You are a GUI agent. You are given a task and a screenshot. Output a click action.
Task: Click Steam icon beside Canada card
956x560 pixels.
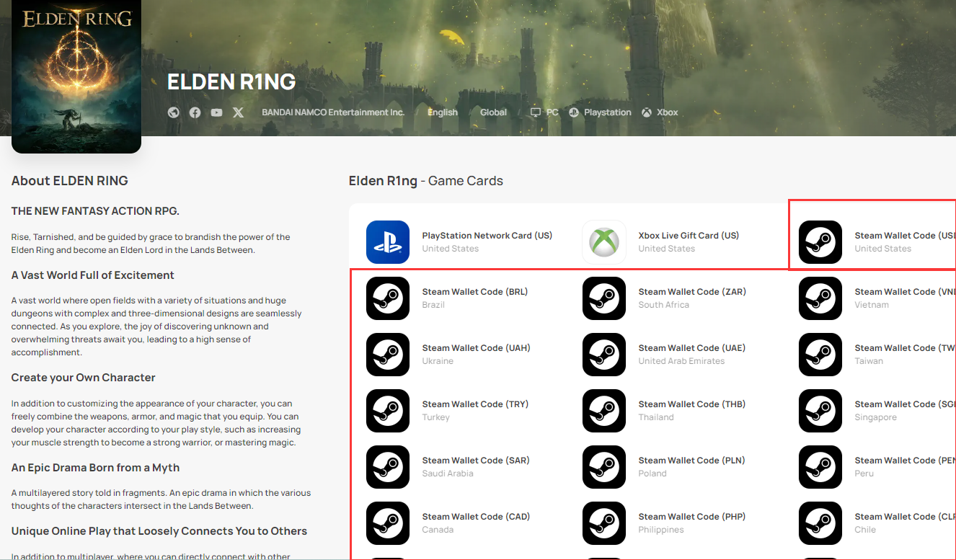click(x=388, y=523)
